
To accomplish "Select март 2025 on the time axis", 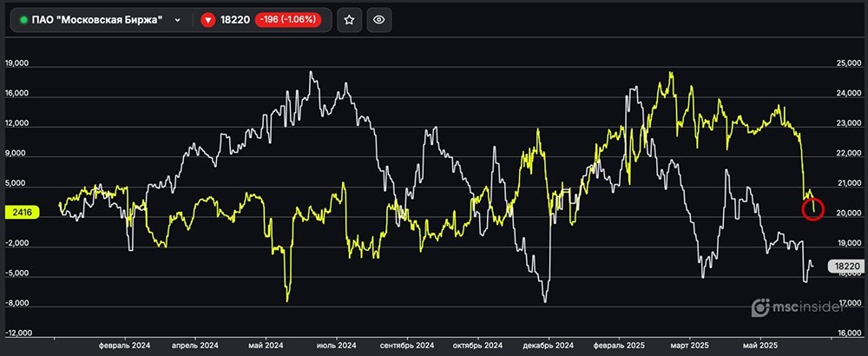I will pos(688,345).
